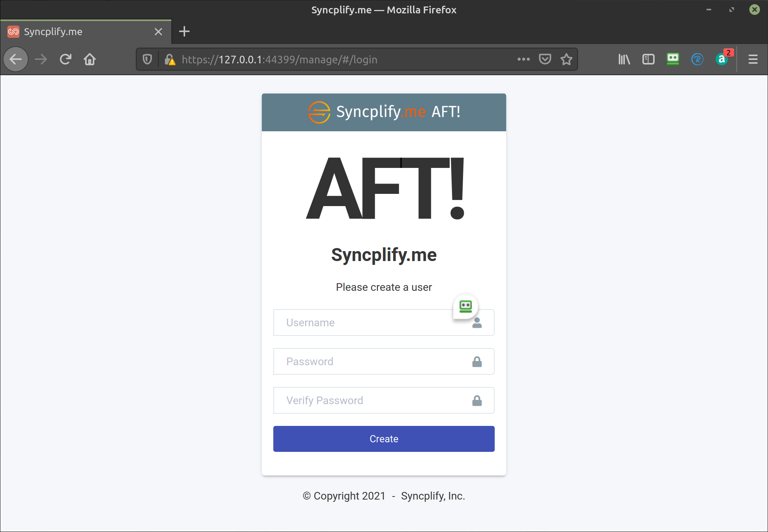Screen dimensions: 768x532
Task: Click the user silhouette icon in Username
Action: pos(477,323)
